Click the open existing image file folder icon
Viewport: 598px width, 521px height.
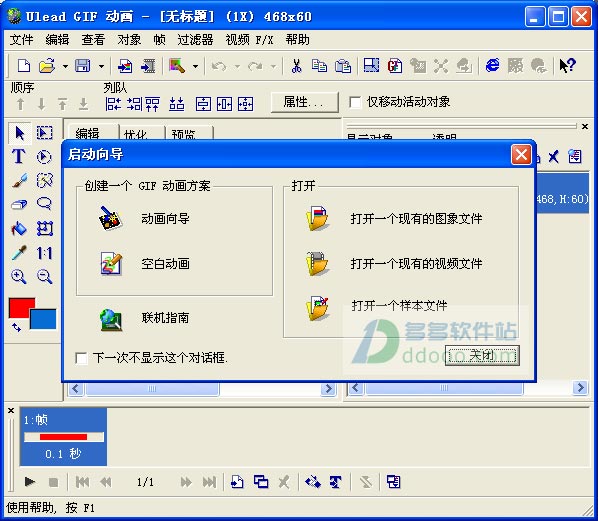click(317, 219)
